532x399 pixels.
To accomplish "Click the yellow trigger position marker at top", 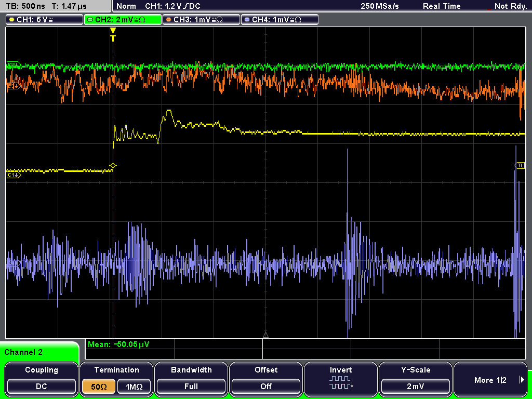I will coord(113,33).
